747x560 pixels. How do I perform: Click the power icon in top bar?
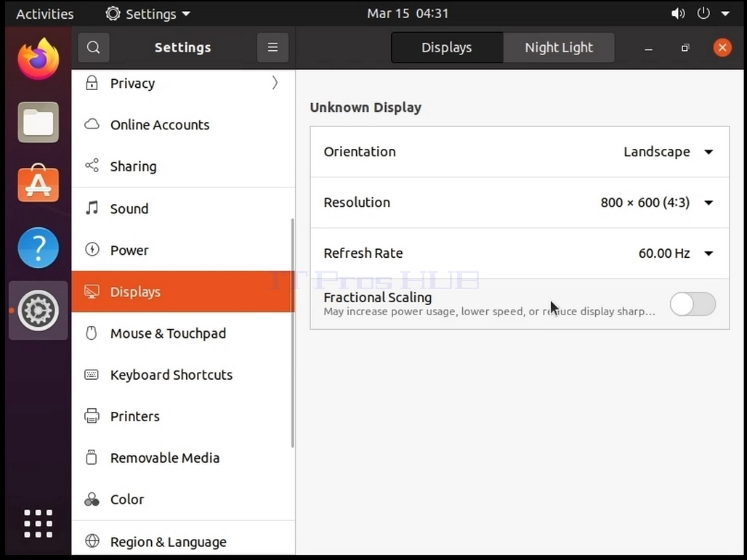point(703,13)
